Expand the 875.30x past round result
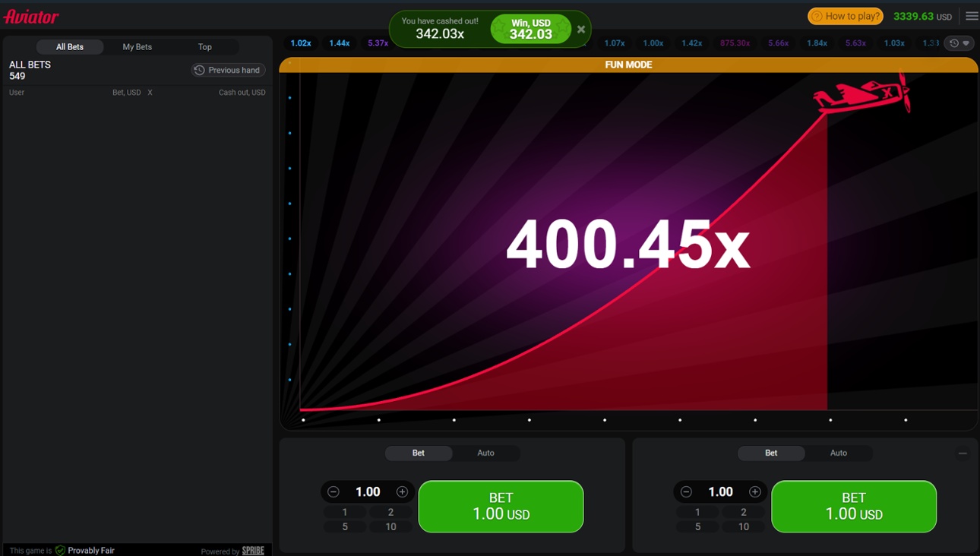 734,43
